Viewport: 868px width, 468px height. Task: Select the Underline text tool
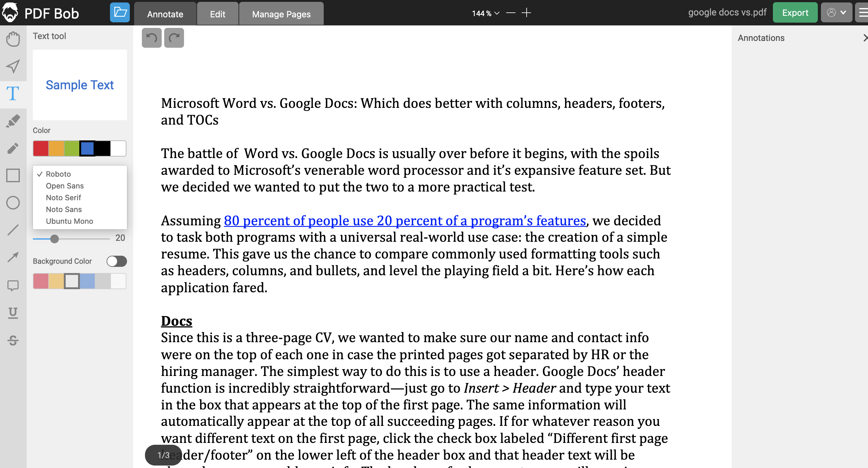pos(13,313)
